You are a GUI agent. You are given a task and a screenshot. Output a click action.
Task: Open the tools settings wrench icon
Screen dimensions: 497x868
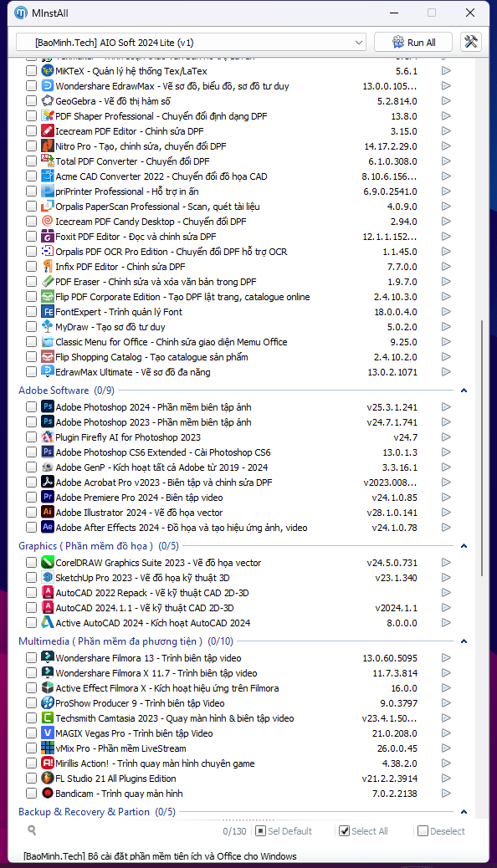[x=471, y=42]
